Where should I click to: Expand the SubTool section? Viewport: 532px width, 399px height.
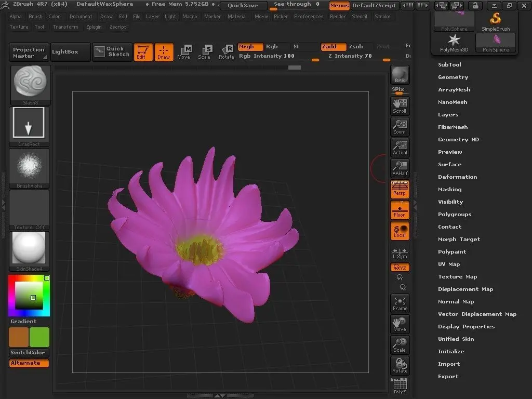pyautogui.click(x=449, y=64)
